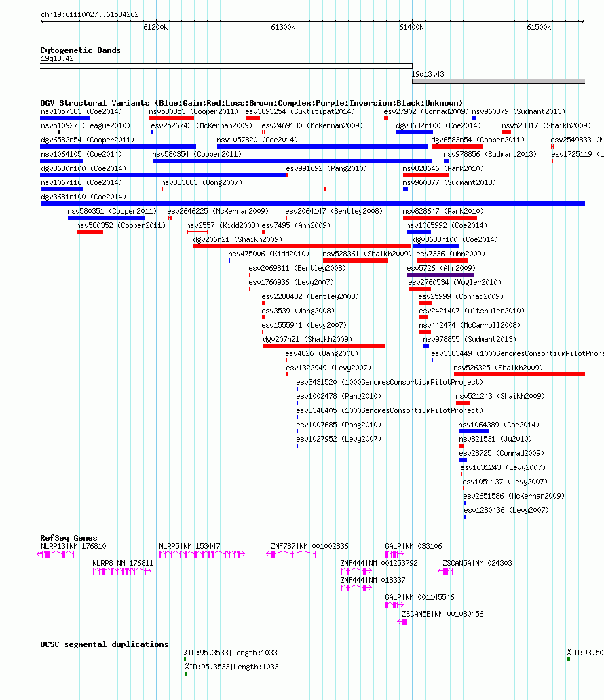The image size is (604, 700).
Task: Click the red dgv207n21 (Shaikh2009) loss bar
Action: [324, 346]
